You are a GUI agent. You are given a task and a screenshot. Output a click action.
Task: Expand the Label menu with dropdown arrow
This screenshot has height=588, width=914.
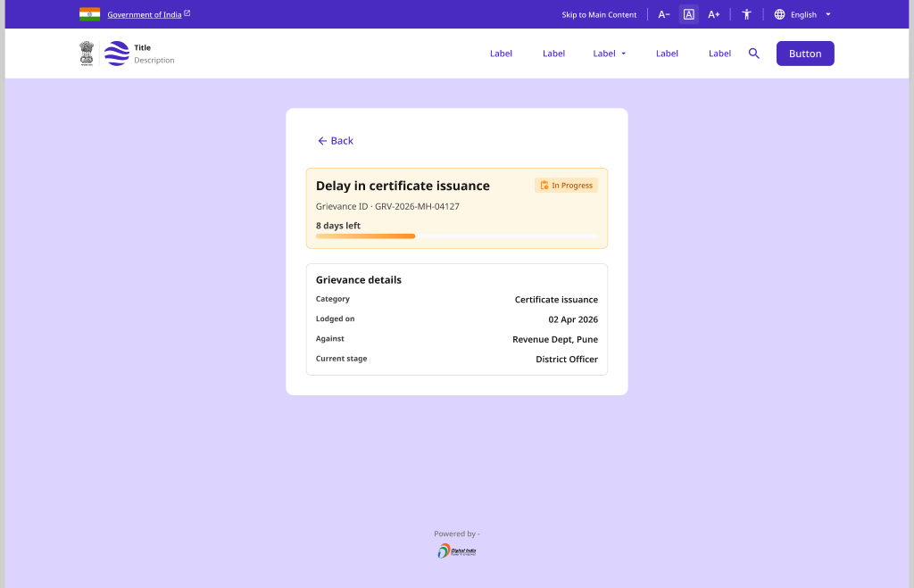point(609,54)
